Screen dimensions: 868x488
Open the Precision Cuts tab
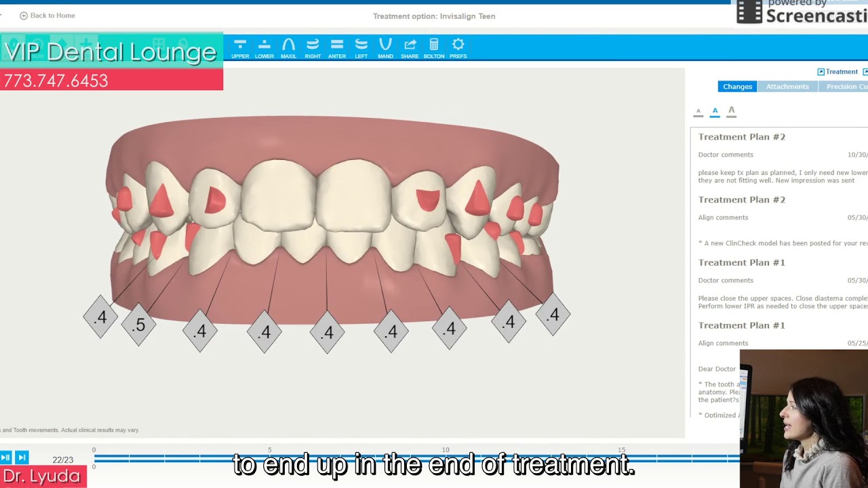[845, 87]
